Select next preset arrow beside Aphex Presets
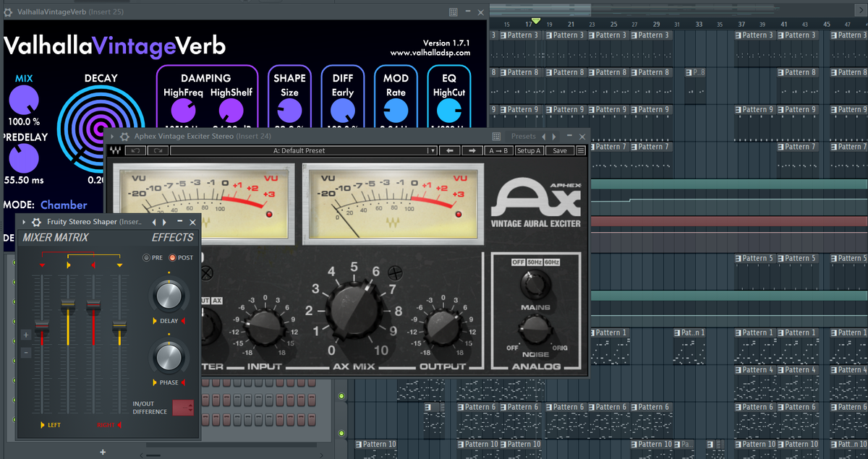This screenshot has width=868, height=459. tap(555, 136)
